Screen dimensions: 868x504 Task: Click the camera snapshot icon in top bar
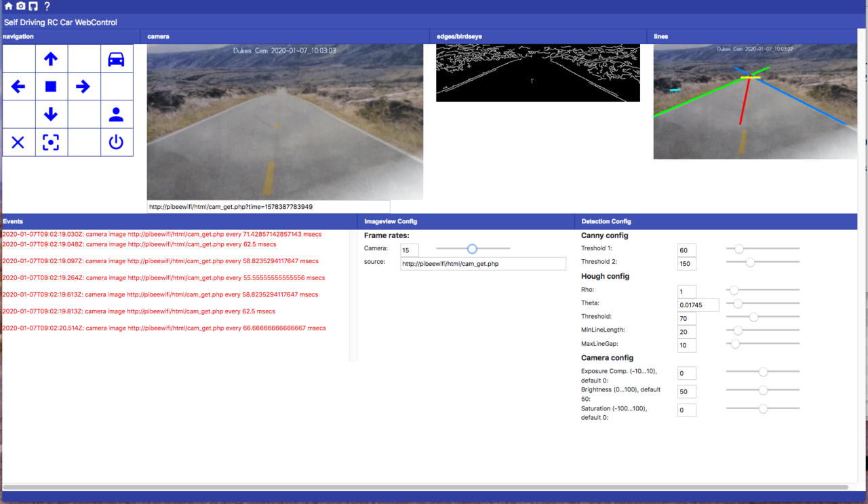21,6
